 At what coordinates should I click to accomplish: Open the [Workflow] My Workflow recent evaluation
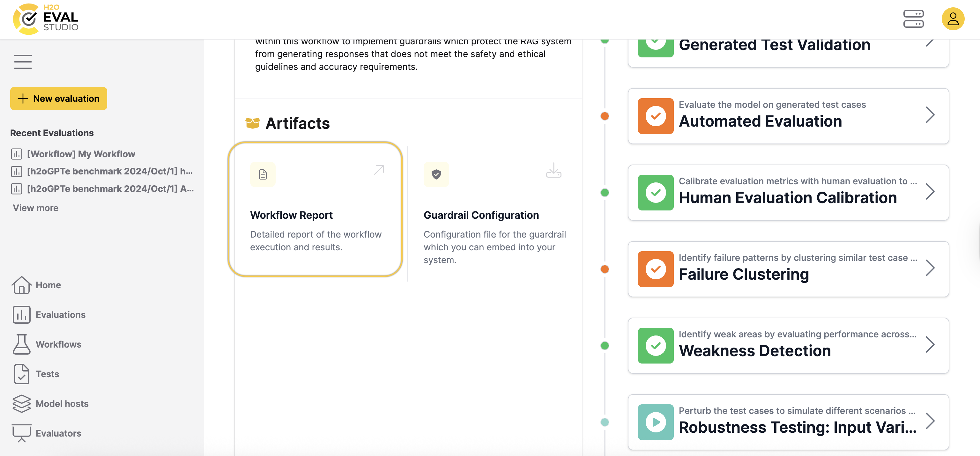(81, 154)
